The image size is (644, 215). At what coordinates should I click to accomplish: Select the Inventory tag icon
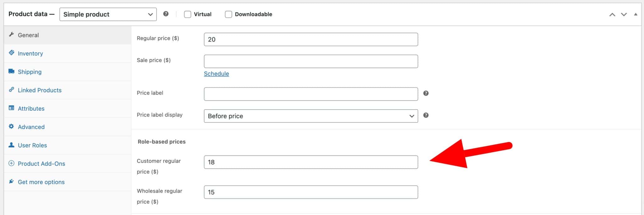pyautogui.click(x=11, y=53)
